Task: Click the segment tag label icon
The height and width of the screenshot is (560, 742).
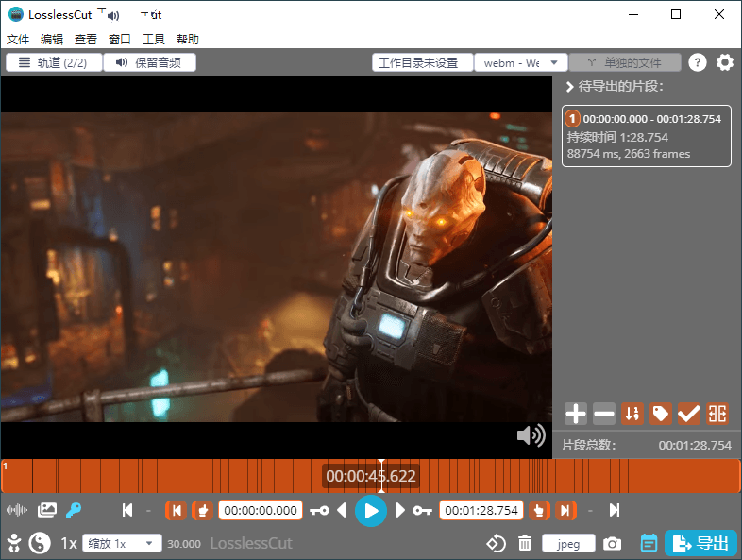Action: tap(661, 414)
